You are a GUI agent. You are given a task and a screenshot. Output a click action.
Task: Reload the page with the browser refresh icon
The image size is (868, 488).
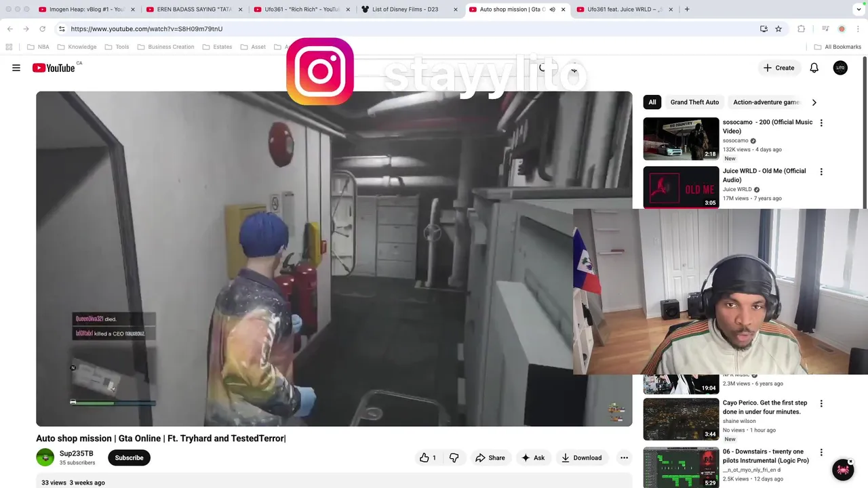(x=42, y=28)
